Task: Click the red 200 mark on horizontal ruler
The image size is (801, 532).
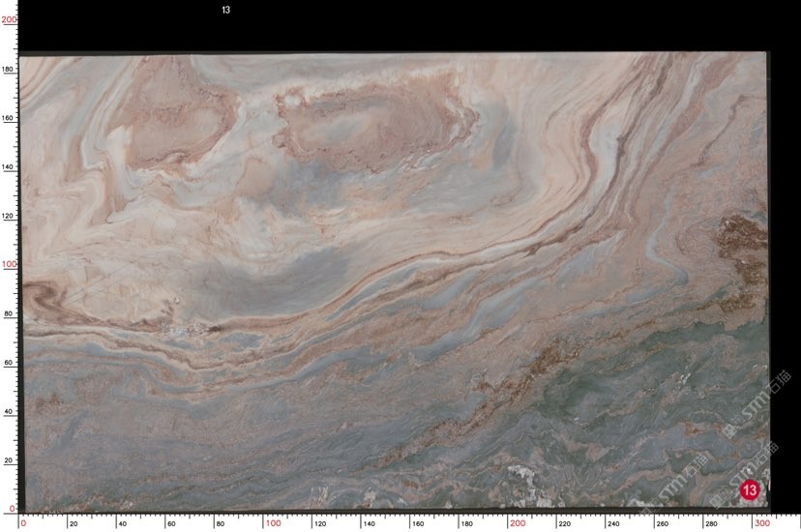Action: point(518,522)
